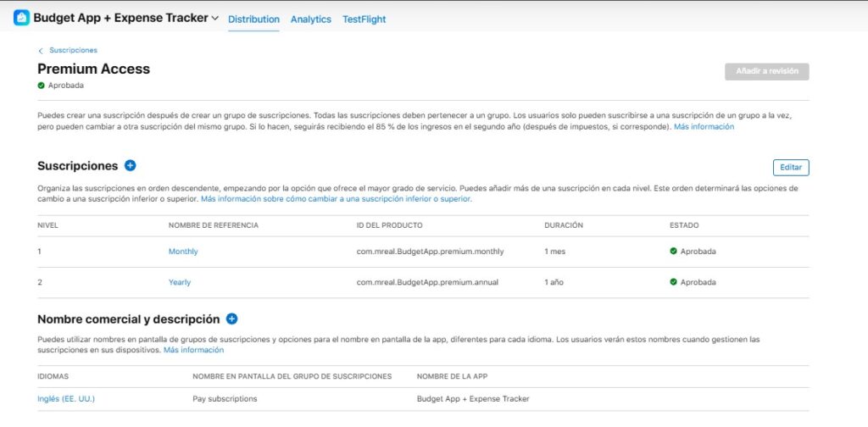Click the DURACIÓN column header
868x427 pixels.
coord(564,225)
